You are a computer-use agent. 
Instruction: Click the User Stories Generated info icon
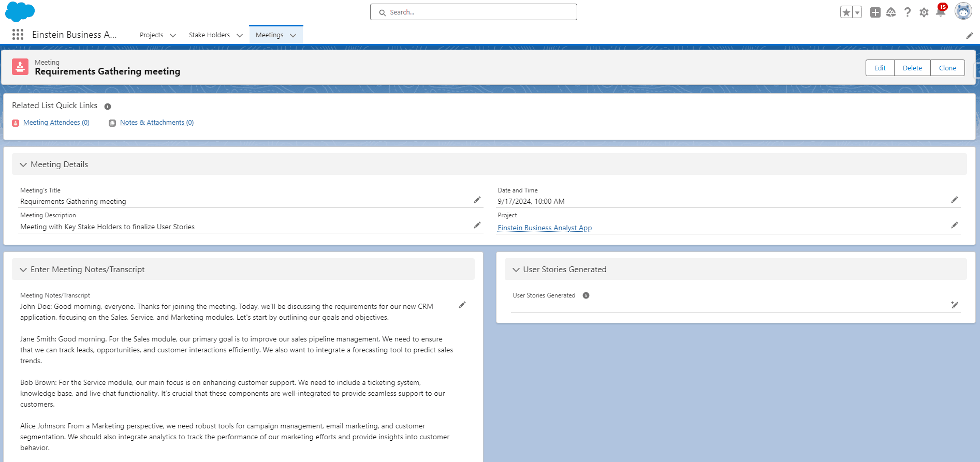tap(586, 295)
